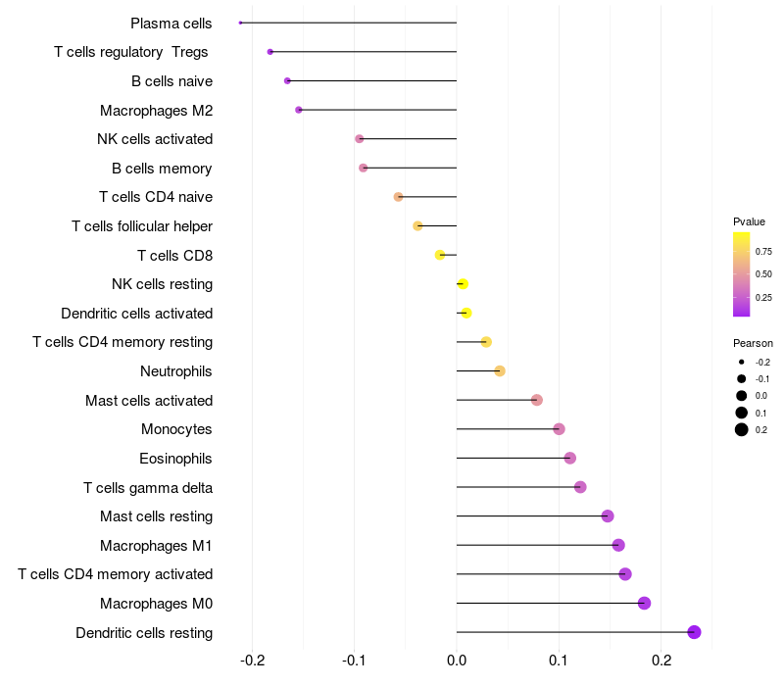Screen dimensions: 784x686
Task: Click the Monocytes data point
Action: point(559,429)
